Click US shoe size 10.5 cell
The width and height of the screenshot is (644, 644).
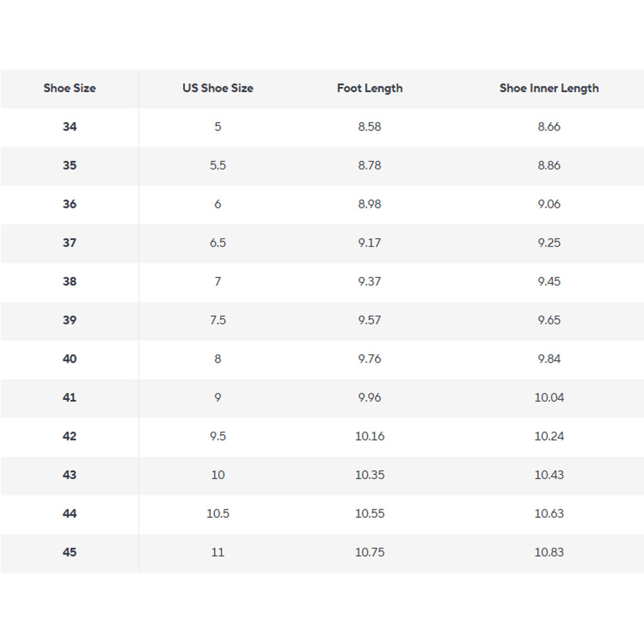coord(218,513)
